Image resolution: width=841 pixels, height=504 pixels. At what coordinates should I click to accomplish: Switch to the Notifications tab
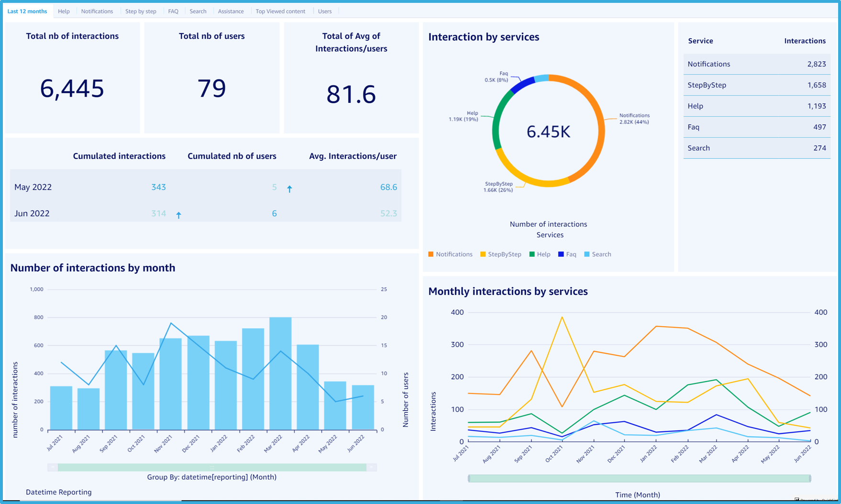tap(97, 11)
